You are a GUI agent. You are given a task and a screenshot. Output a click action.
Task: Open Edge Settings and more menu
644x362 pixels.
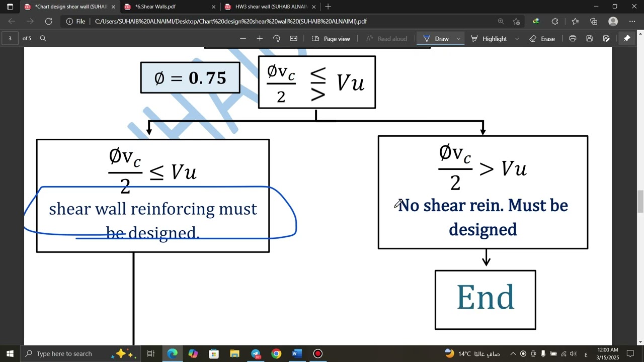pos(632,21)
